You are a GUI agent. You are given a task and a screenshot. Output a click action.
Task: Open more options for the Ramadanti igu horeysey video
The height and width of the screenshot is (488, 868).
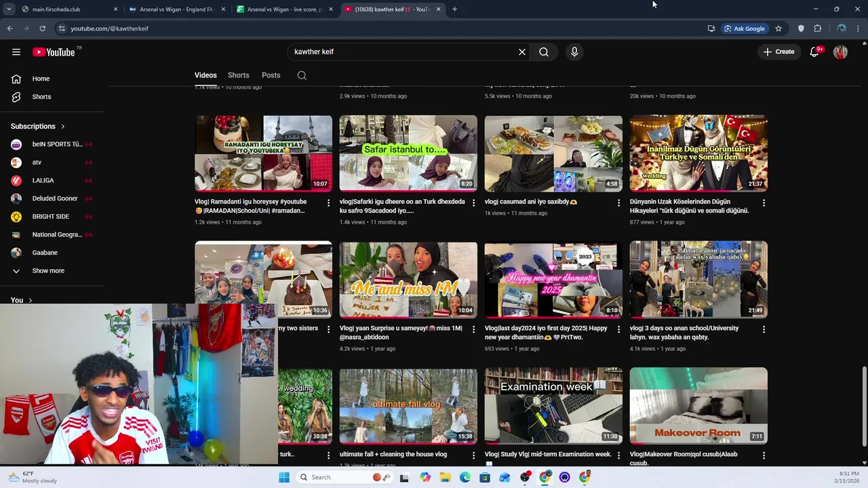click(x=328, y=203)
